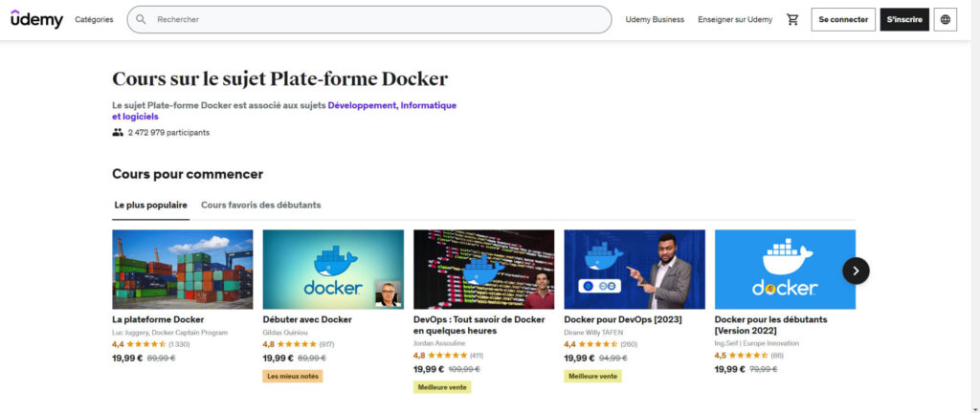Click the Udemy logo

point(37,19)
